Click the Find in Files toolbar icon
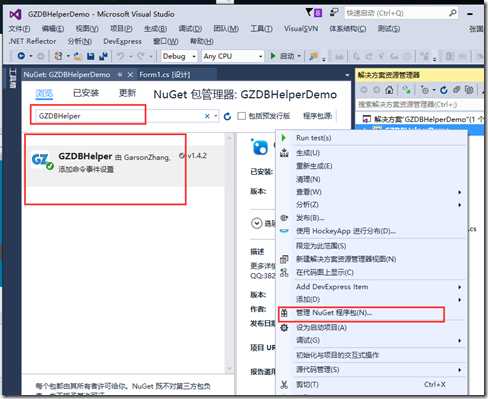Screen dimensions: 488x399 pos(313,56)
